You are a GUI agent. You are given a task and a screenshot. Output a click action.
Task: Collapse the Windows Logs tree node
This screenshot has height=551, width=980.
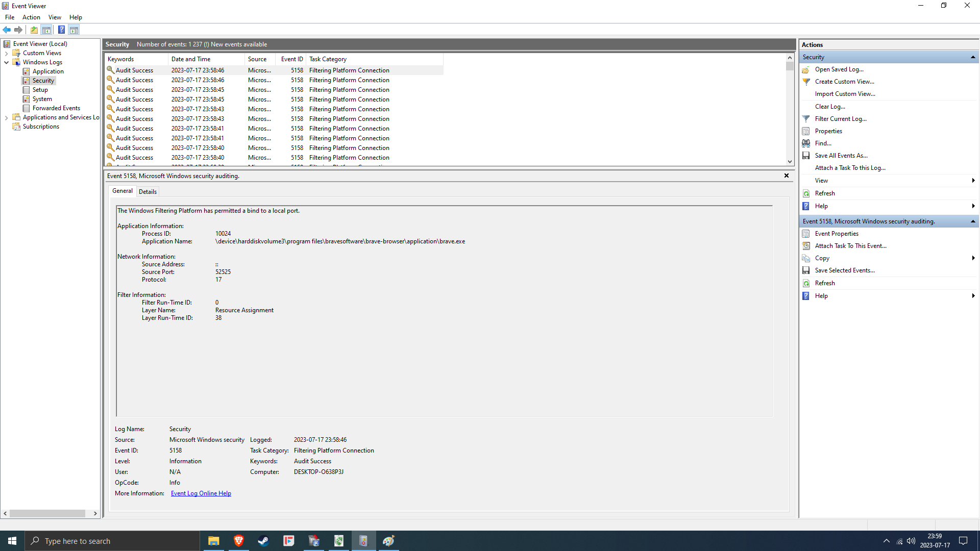(x=6, y=62)
